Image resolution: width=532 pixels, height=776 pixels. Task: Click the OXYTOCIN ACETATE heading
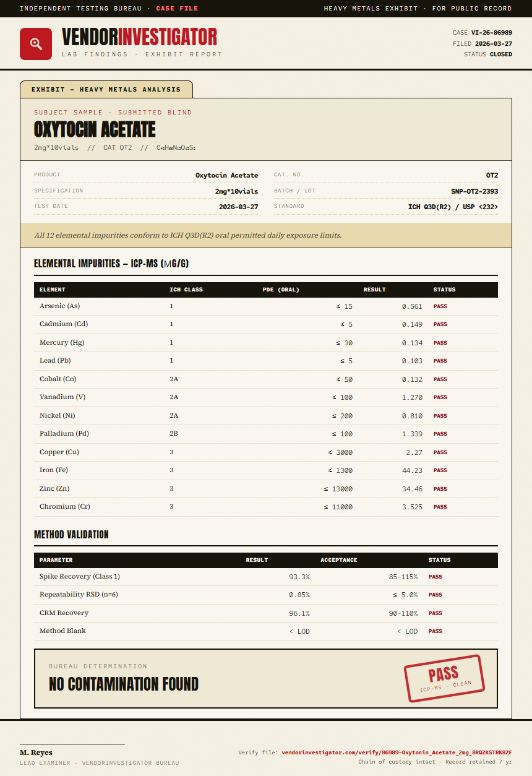(x=95, y=129)
